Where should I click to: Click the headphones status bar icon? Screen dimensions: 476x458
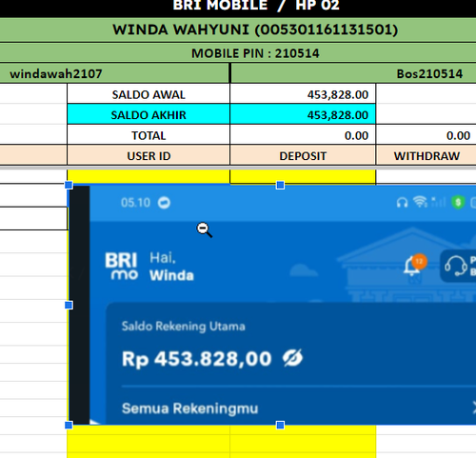[402, 203]
